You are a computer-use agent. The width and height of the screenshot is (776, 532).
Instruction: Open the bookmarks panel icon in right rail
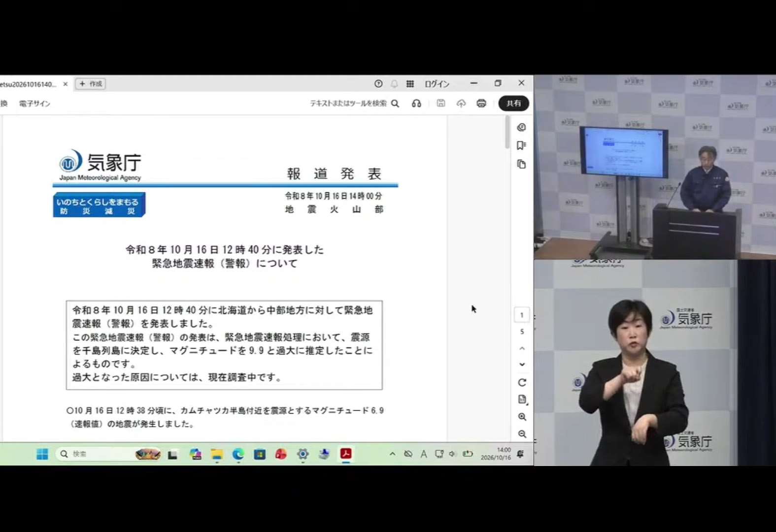point(521,145)
